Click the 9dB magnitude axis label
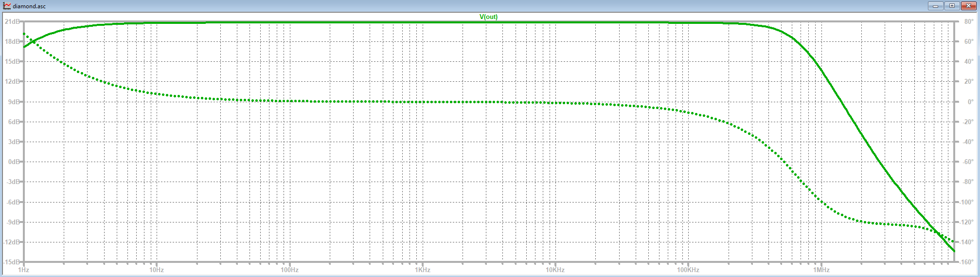Image resolution: width=980 pixels, height=277 pixels. (14, 102)
